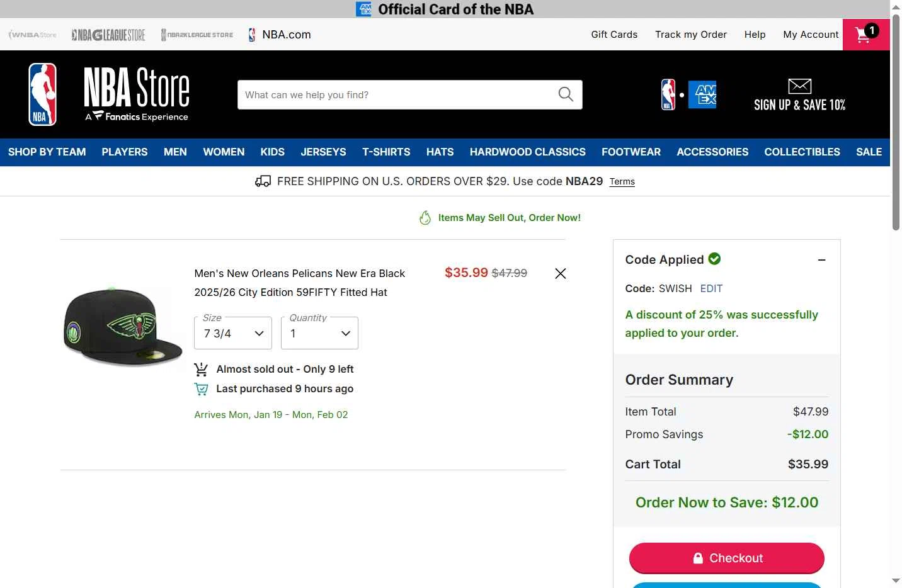This screenshot has width=902, height=588.
Task: Visit the NBA G League Store logo
Action: 108,35
